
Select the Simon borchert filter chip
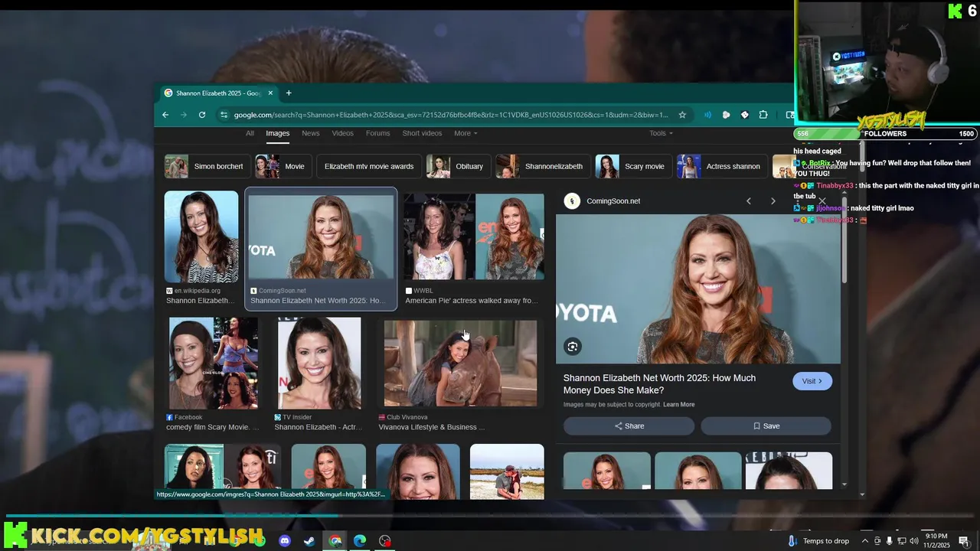(x=207, y=166)
